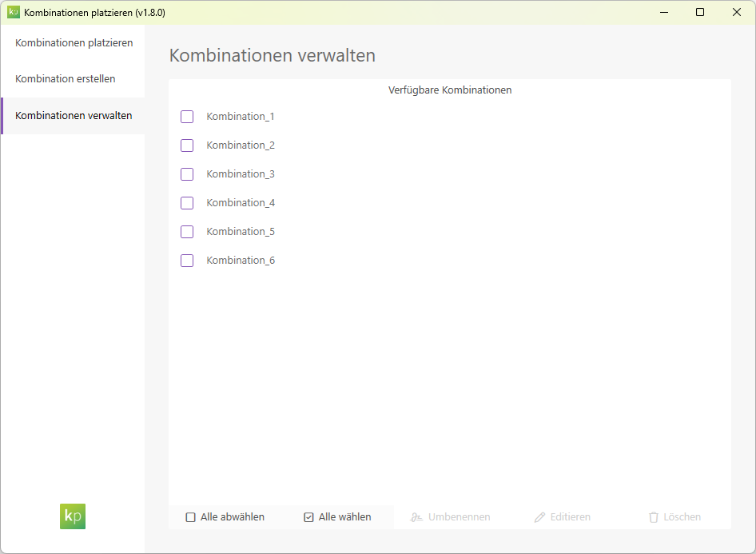Click the checkbox icon next to Alle abwählen
The image size is (756, 554).
189,516
